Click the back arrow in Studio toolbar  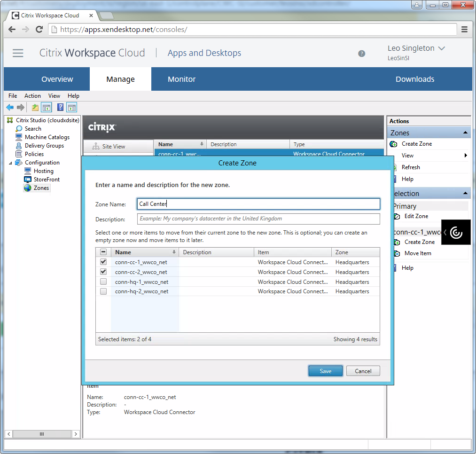point(10,108)
